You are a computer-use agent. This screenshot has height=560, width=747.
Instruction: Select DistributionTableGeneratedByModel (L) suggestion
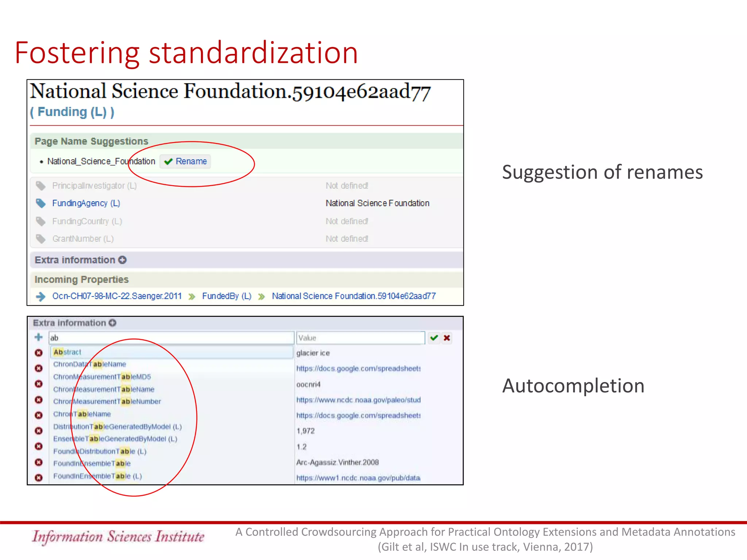(x=117, y=427)
